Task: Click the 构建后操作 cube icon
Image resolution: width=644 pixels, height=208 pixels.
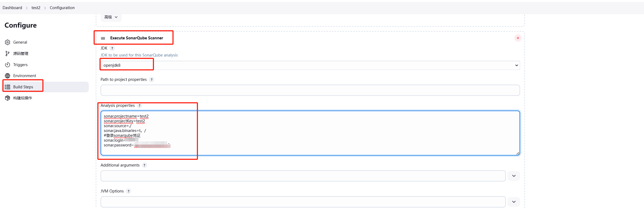Action: 8,98
